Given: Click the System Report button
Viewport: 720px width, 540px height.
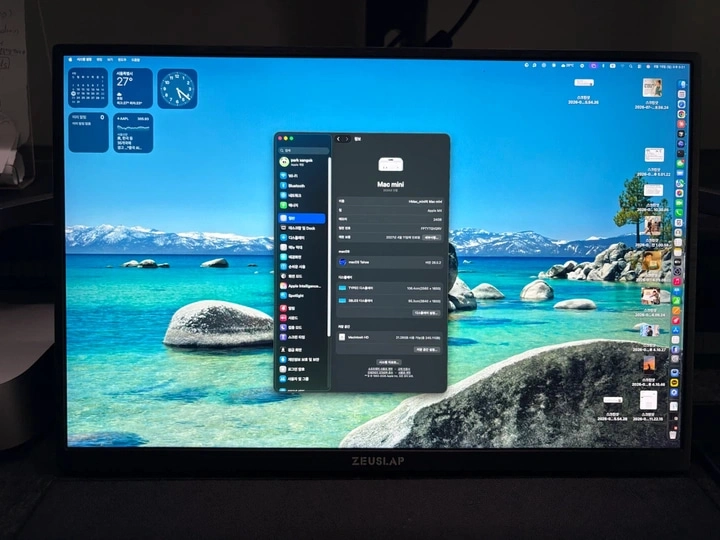Looking at the screenshot, I should pyautogui.click(x=389, y=362).
